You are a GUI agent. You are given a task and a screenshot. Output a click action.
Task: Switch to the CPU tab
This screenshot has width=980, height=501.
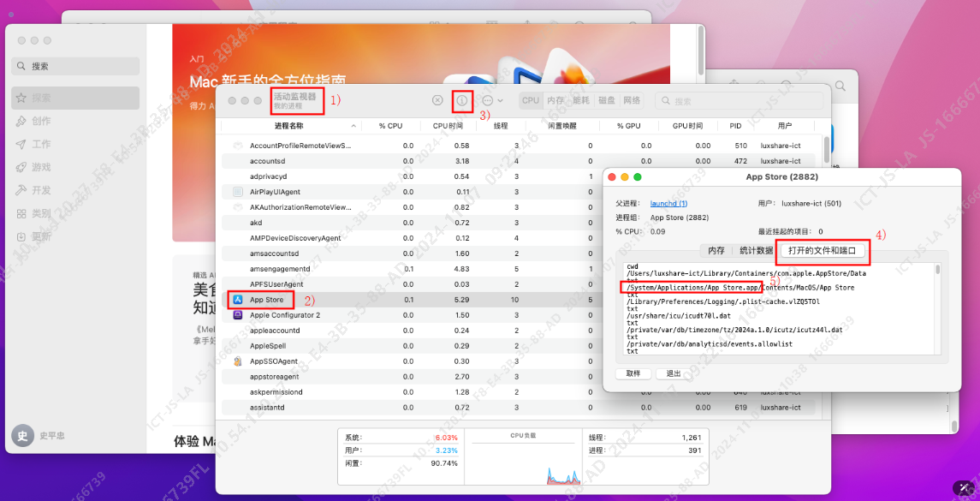[531, 100]
